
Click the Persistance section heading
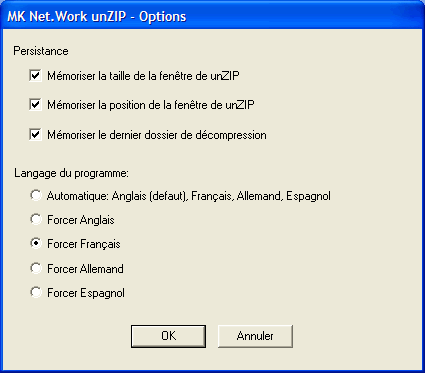(x=41, y=51)
